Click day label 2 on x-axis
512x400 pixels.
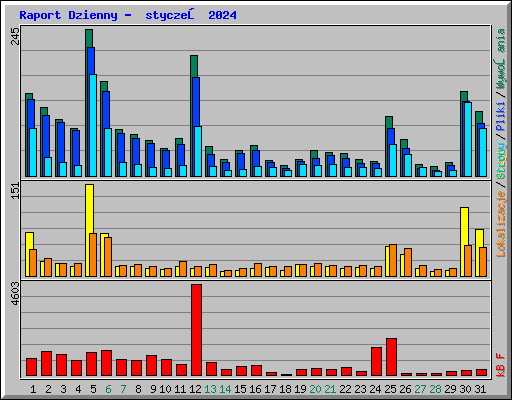click(48, 389)
